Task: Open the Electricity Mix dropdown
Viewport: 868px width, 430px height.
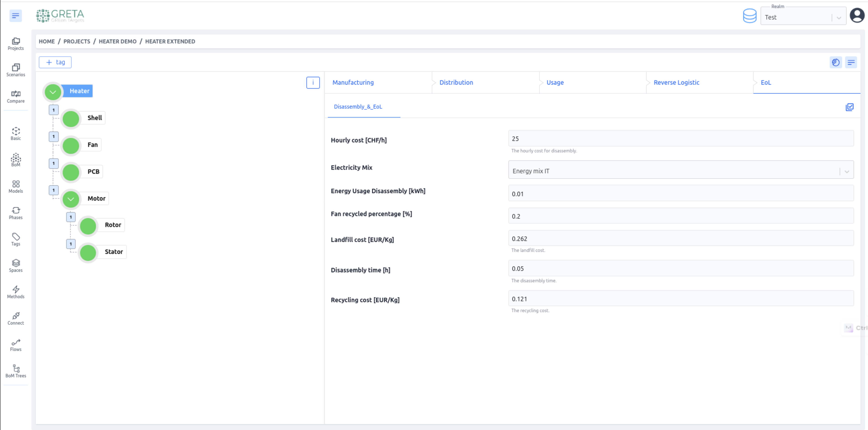Action: coord(681,171)
